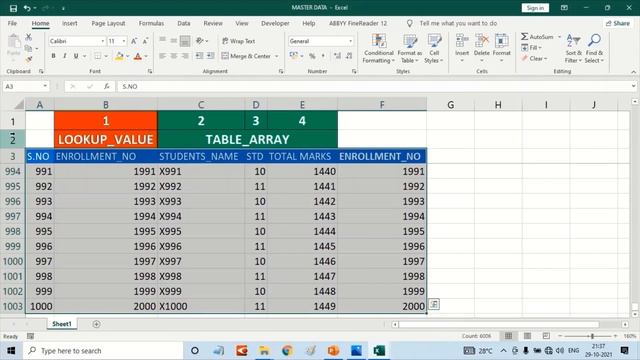Increase the indent
This screenshot has height=360, width=640.
point(210,56)
